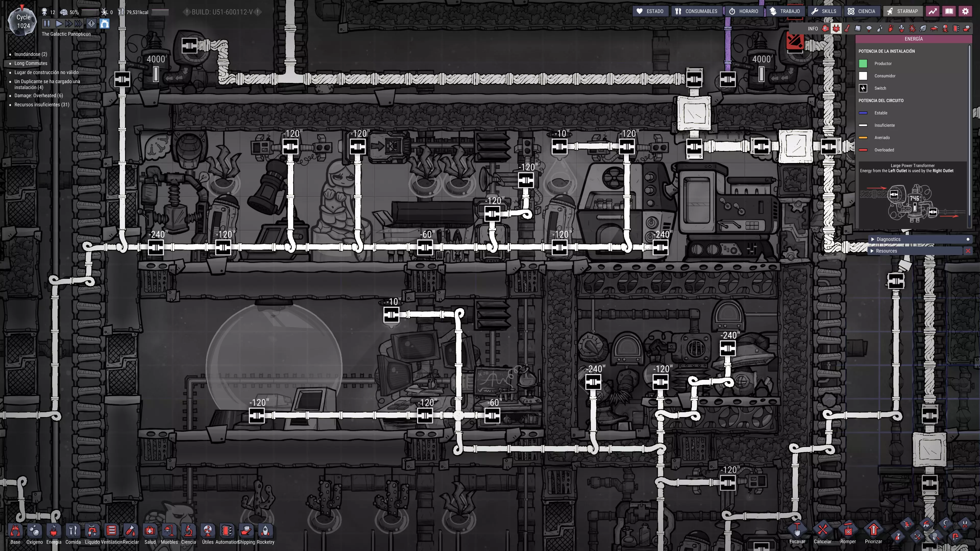This screenshot has height=551, width=980.
Task: Click the Damage: Overheated notification
Action: [39, 95]
